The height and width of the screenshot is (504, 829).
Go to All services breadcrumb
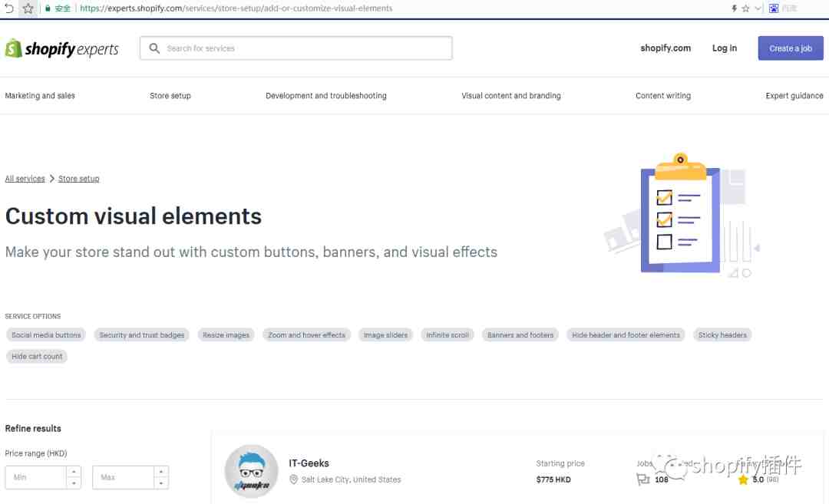(25, 179)
